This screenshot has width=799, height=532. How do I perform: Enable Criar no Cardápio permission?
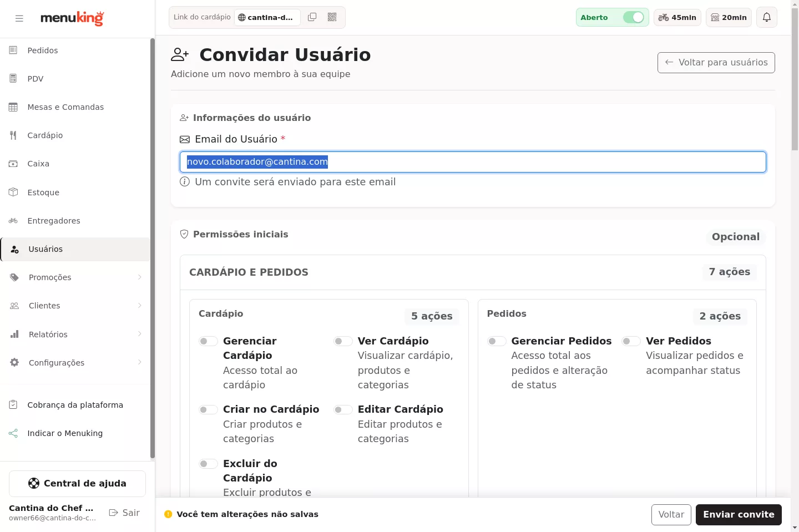[209, 409]
